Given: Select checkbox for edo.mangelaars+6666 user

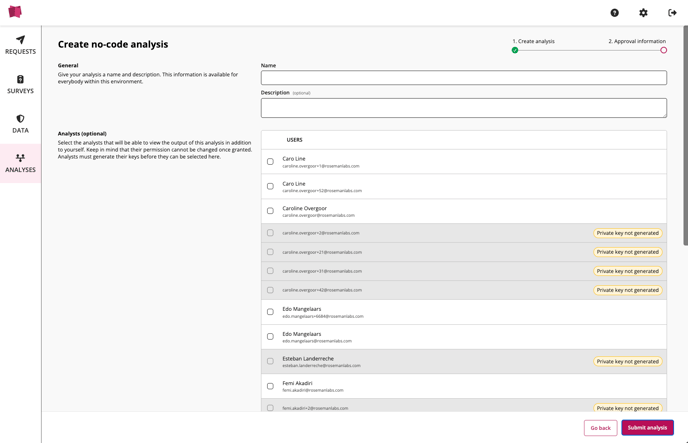Looking at the screenshot, I should click(270, 312).
